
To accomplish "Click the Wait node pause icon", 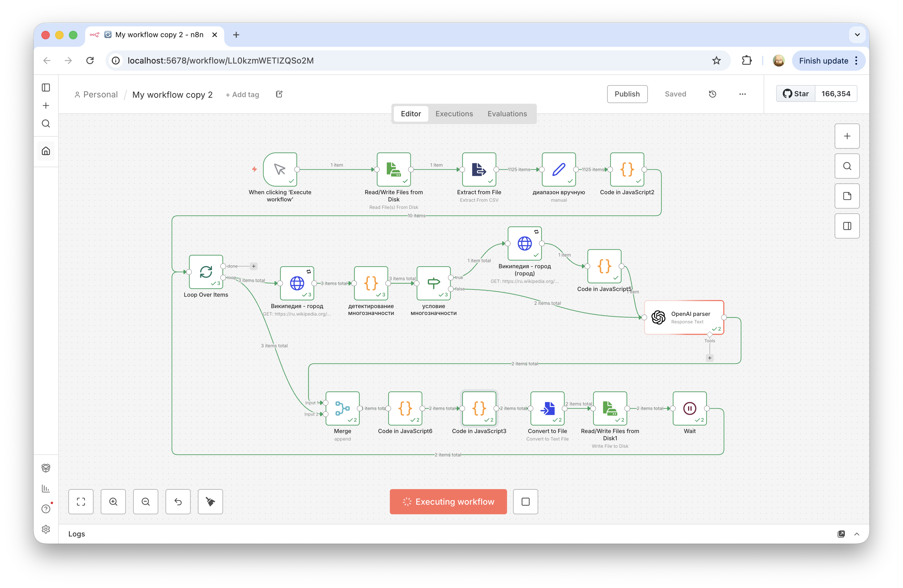I will [689, 408].
